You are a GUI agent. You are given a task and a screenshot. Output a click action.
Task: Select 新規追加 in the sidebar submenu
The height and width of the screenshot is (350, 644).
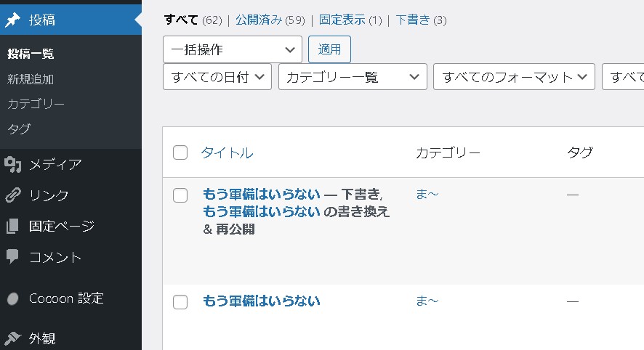pos(31,79)
